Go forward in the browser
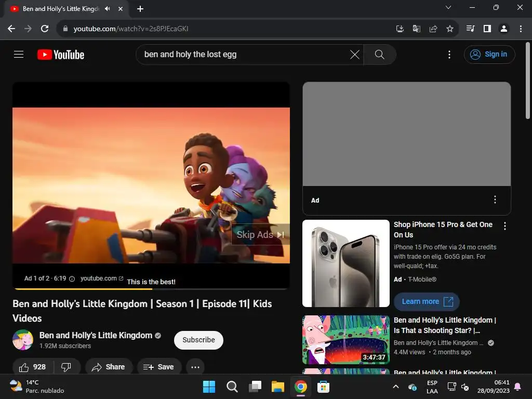This screenshot has height=399, width=532. [x=28, y=29]
